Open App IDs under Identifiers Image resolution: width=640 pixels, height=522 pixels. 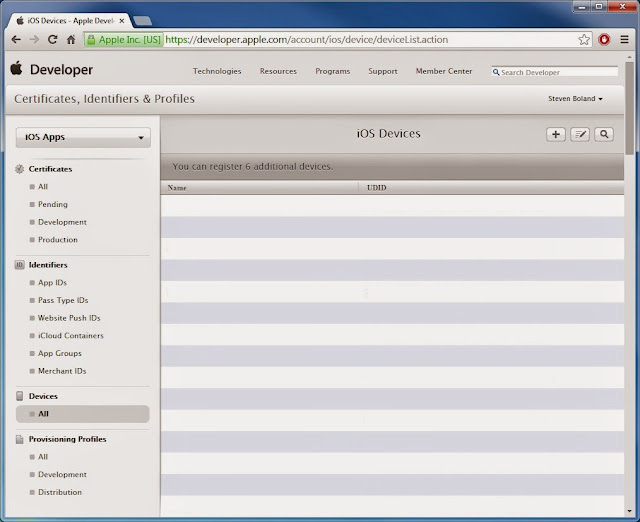click(x=52, y=282)
